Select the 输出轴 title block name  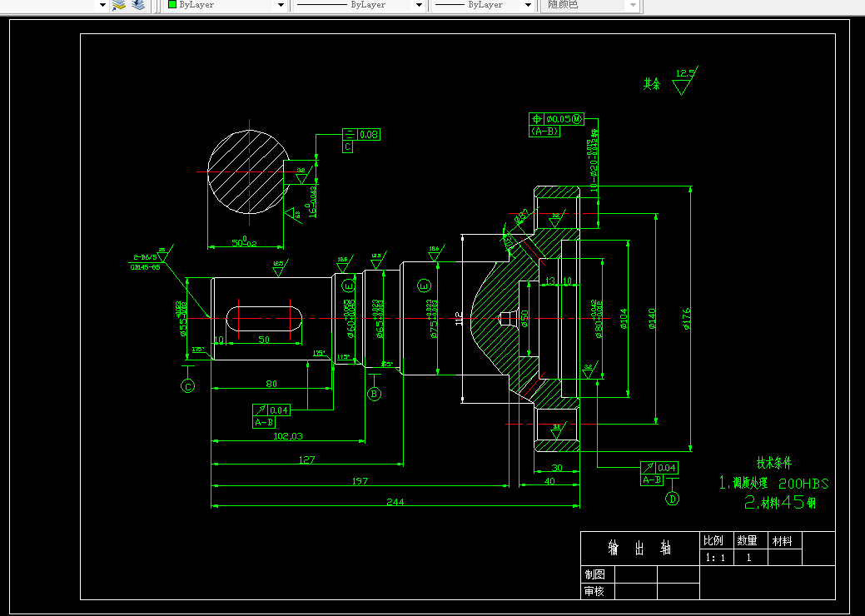point(639,549)
